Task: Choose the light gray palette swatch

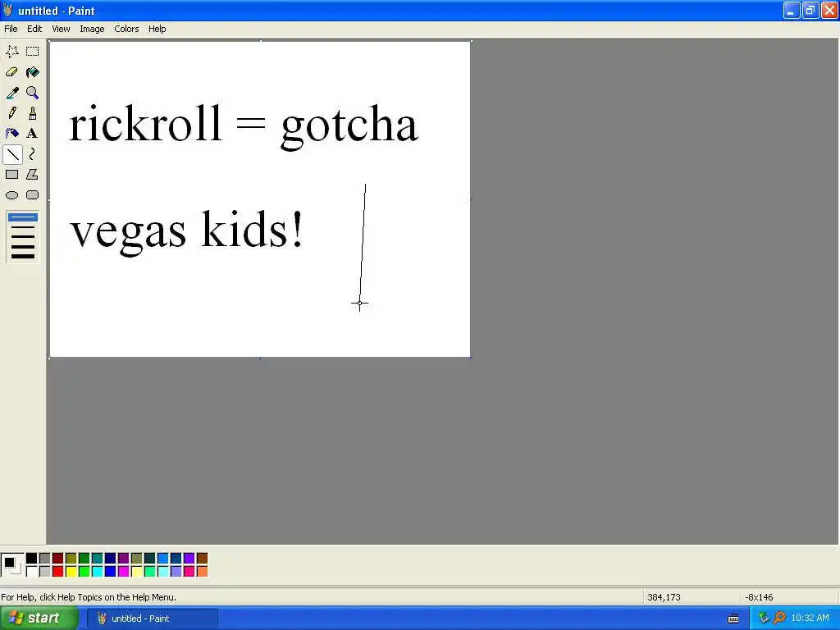Action: (45, 572)
